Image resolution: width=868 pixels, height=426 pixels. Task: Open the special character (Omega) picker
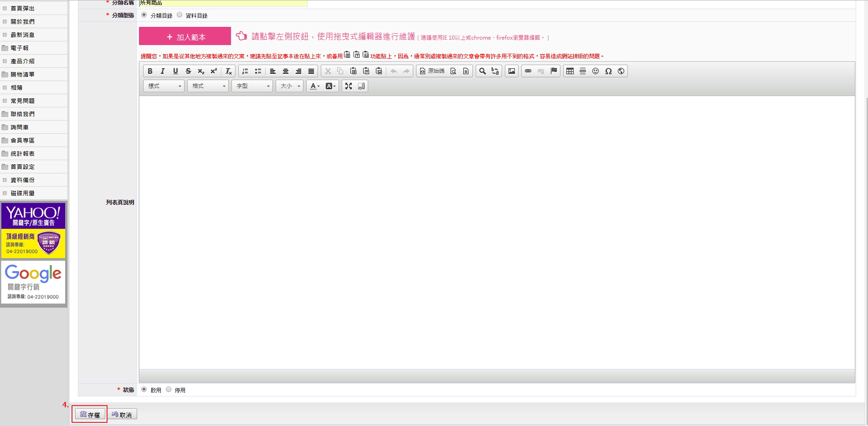pos(608,71)
